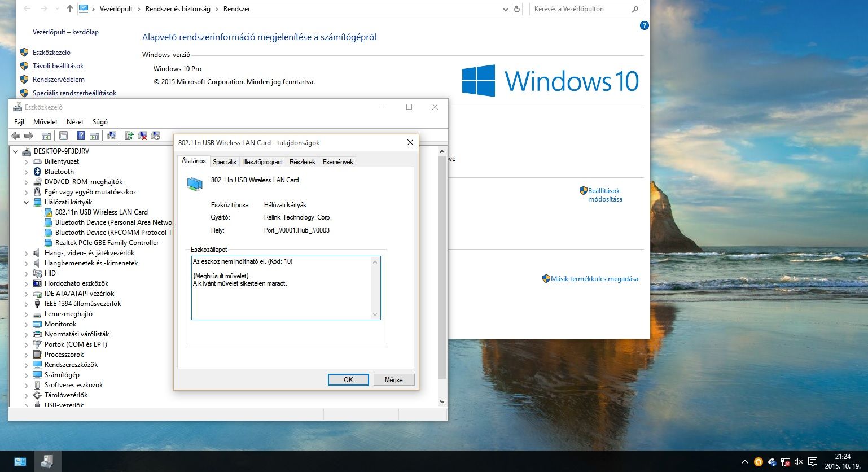Image resolution: width=868 pixels, height=472 pixels.
Task: Select the Portok (COM és LPT) category
Action: pyautogui.click(x=76, y=344)
